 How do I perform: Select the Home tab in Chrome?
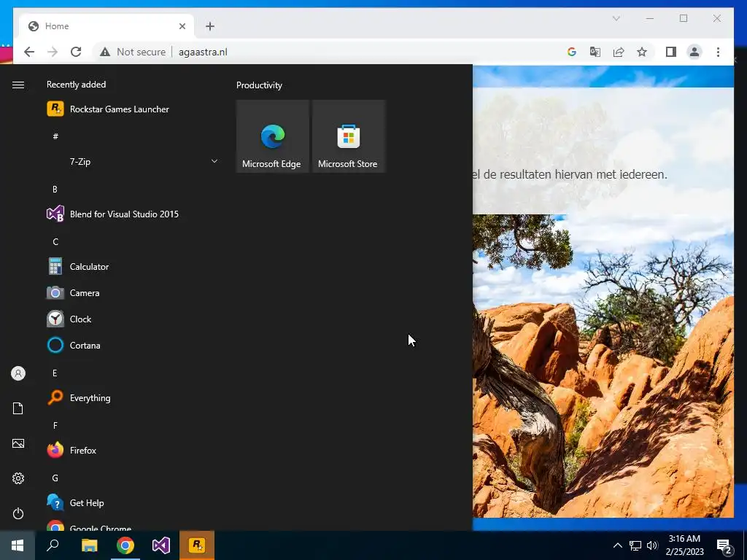(107, 26)
